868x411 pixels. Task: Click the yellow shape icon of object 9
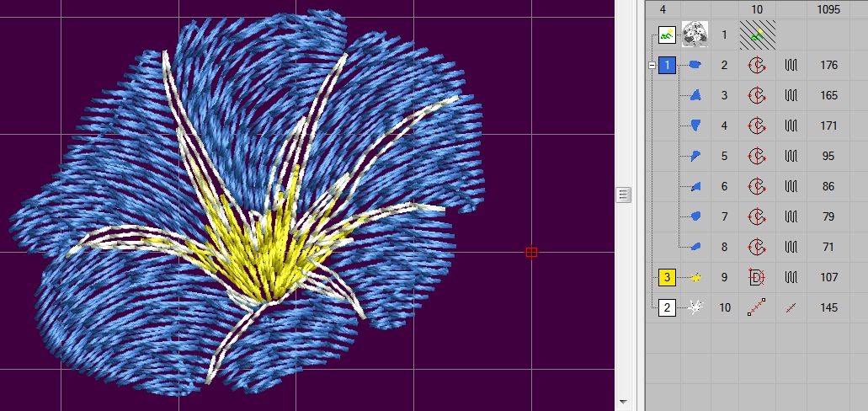point(695,277)
